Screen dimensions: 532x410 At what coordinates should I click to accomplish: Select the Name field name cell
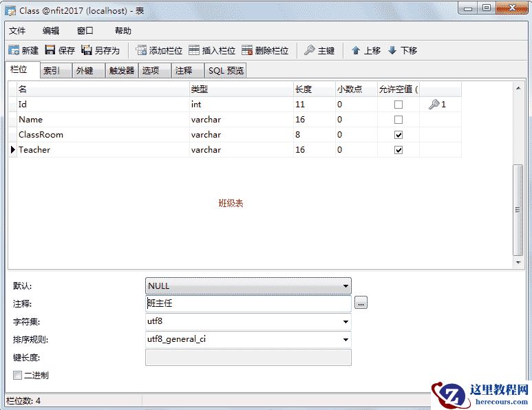coord(103,120)
